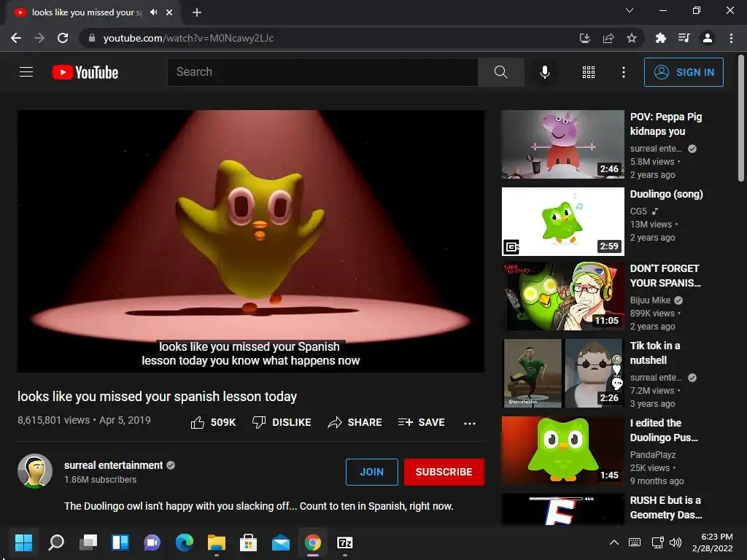This screenshot has height=560, width=747.
Task: Mute the tab via speaker icon
Action: pos(153,12)
